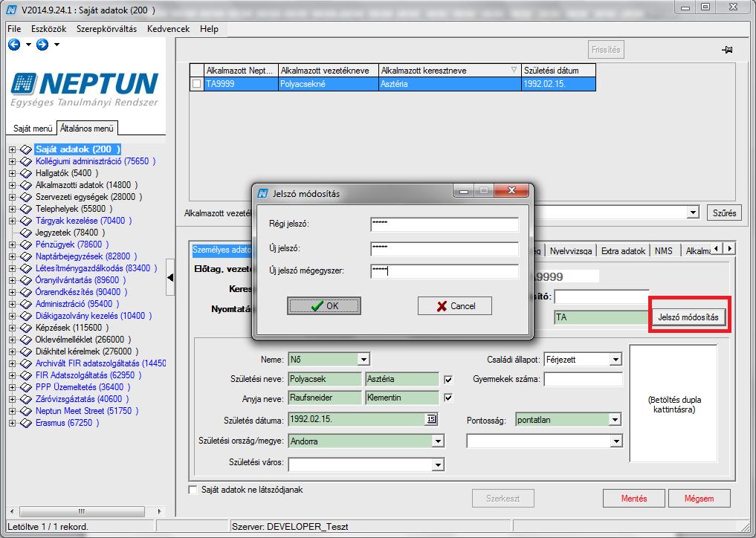Toggle the checkbox beside Születési neve
Screen dimensions: 756x538
tap(448, 380)
